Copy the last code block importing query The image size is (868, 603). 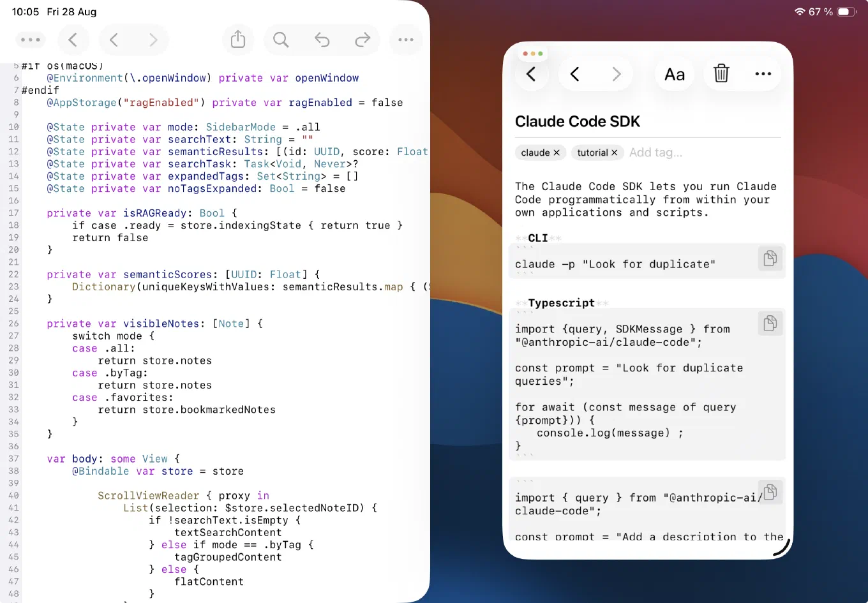770,492
